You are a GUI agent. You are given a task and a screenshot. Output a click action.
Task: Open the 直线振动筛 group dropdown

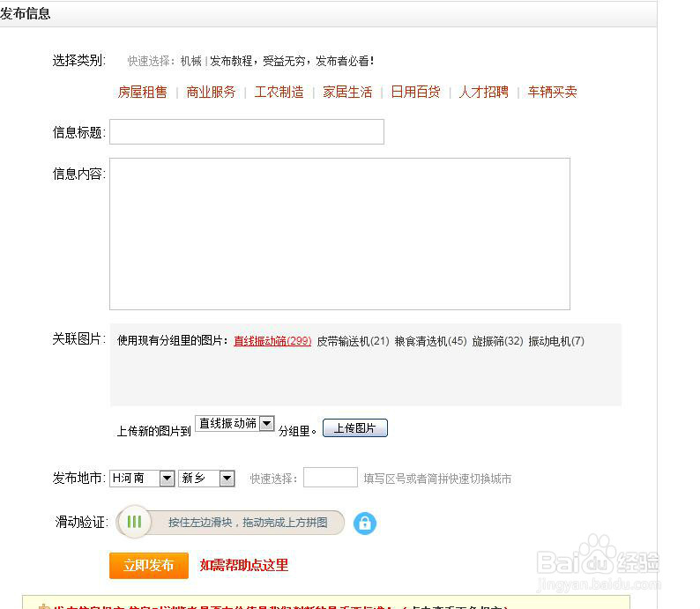pyautogui.click(x=235, y=423)
